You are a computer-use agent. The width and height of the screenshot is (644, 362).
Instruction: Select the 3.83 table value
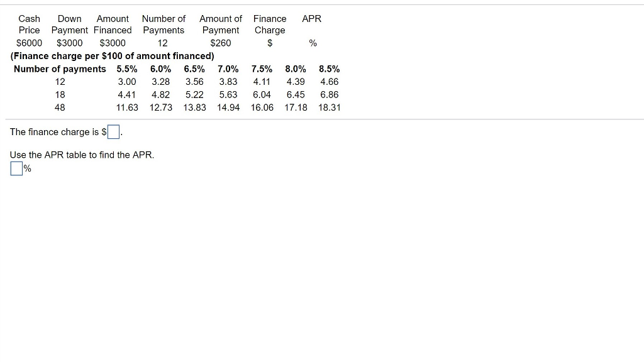[x=228, y=82]
